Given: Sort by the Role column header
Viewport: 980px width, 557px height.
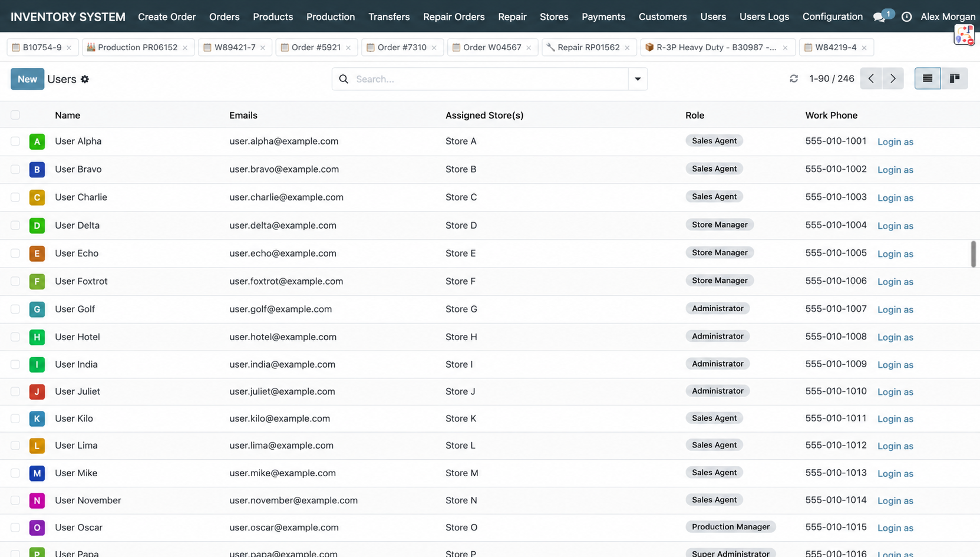Looking at the screenshot, I should pyautogui.click(x=695, y=115).
